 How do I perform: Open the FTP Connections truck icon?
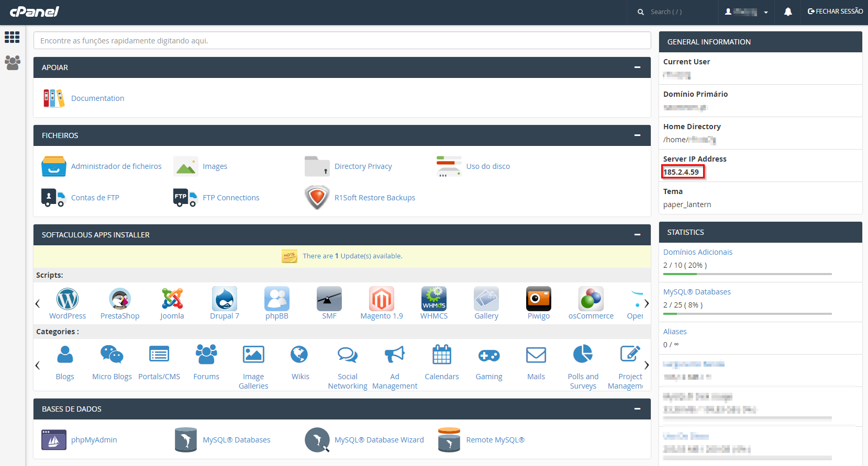click(x=185, y=198)
